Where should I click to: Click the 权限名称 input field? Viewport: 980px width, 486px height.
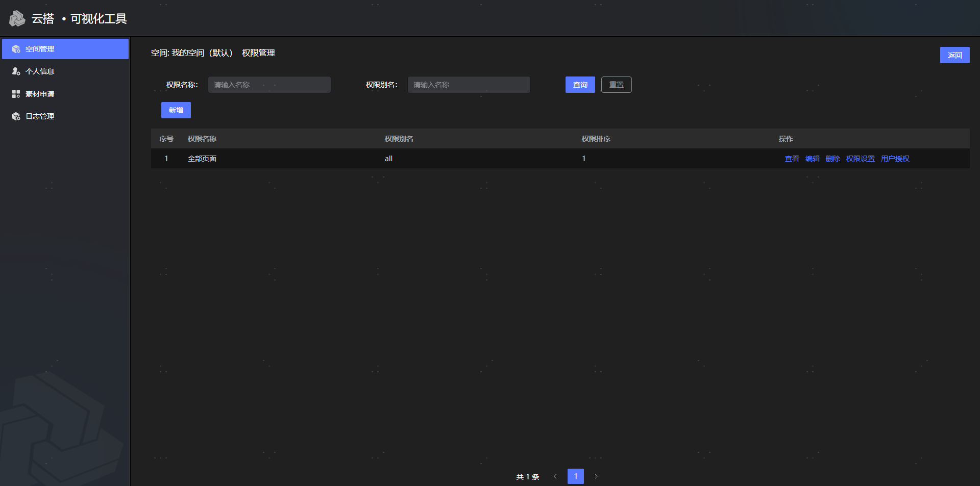point(269,85)
